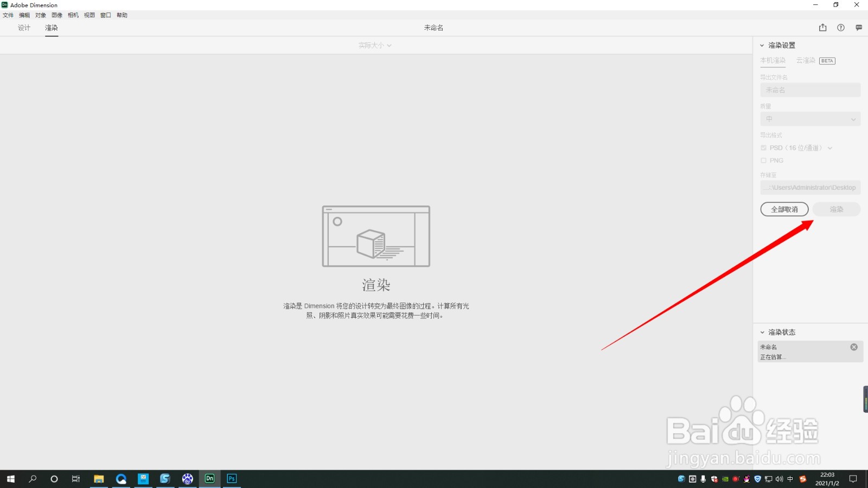Image resolution: width=868 pixels, height=488 pixels.
Task: Click the 存储至 path field
Action: pyautogui.click(x=810, y=188)
